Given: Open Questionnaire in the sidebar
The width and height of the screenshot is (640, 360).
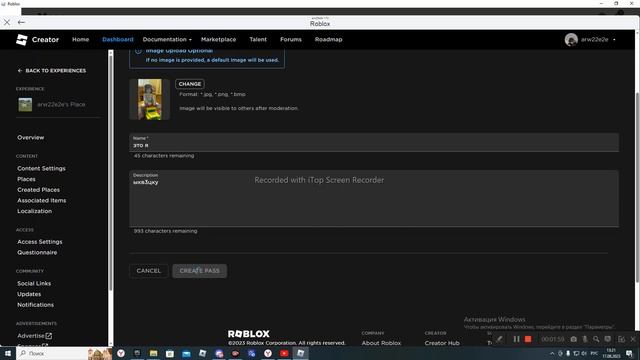Looking at the screenshot, I should click(37, 253).
